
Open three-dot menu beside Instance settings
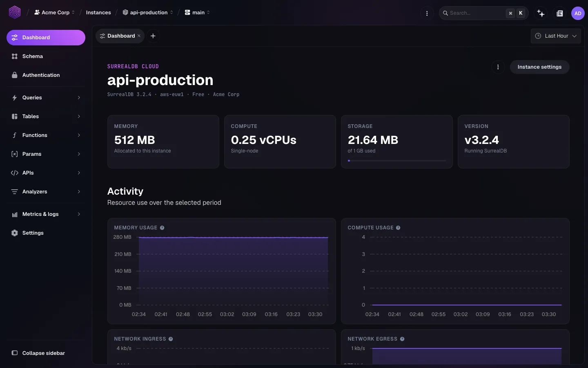[x=498, y=67]
